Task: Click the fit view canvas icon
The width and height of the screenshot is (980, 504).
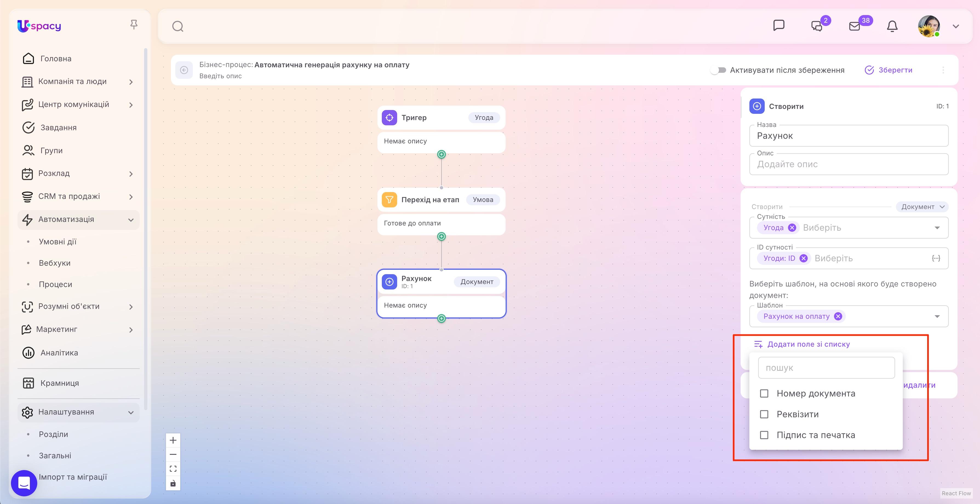Action: (x=173, y=469)
